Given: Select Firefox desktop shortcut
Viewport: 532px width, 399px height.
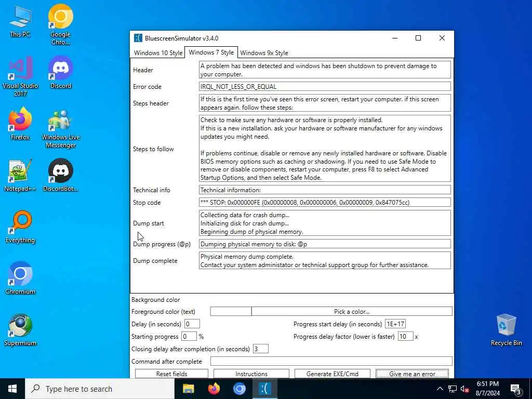Looking at the screenshot, I should (x=20, y=124).
